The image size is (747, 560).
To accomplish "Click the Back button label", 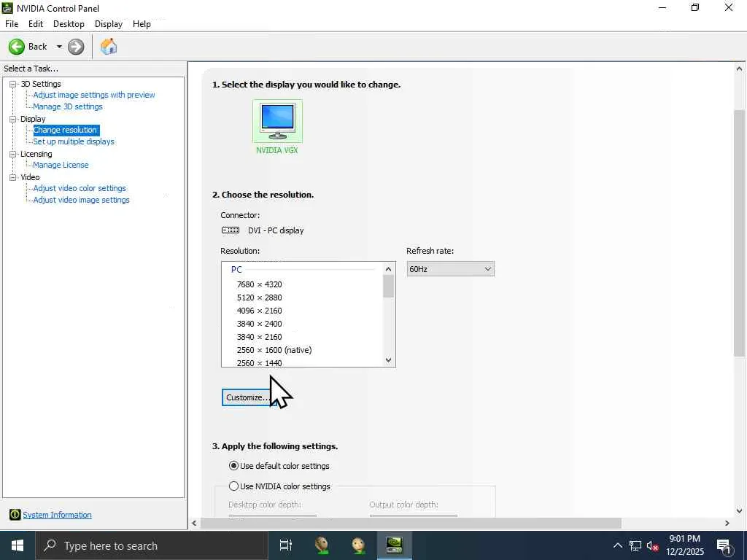I will (x=38, y=47).
